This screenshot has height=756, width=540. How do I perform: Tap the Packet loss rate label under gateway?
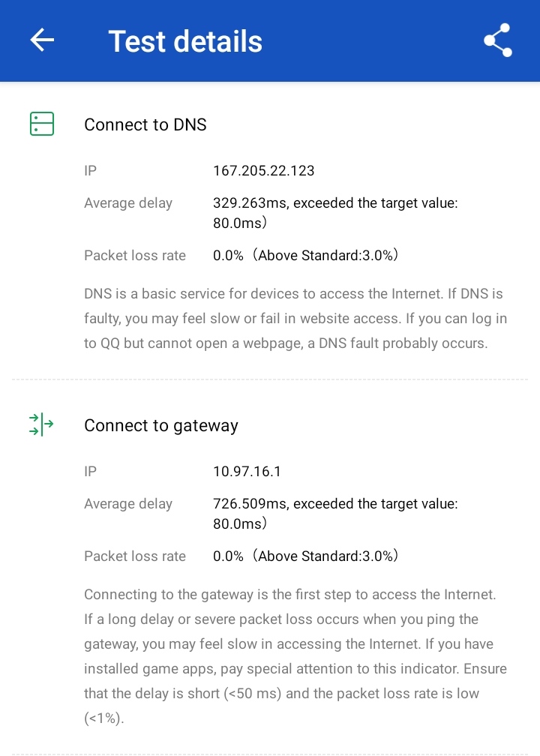(x=135, y=556)
